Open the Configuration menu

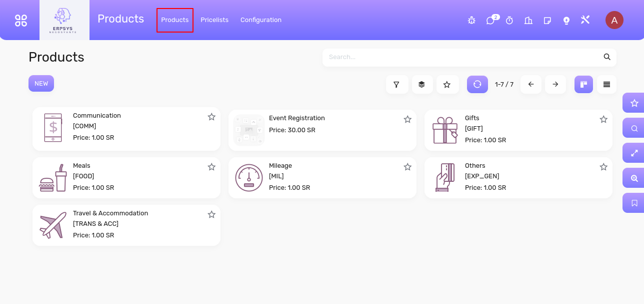[x=261, y=20]
